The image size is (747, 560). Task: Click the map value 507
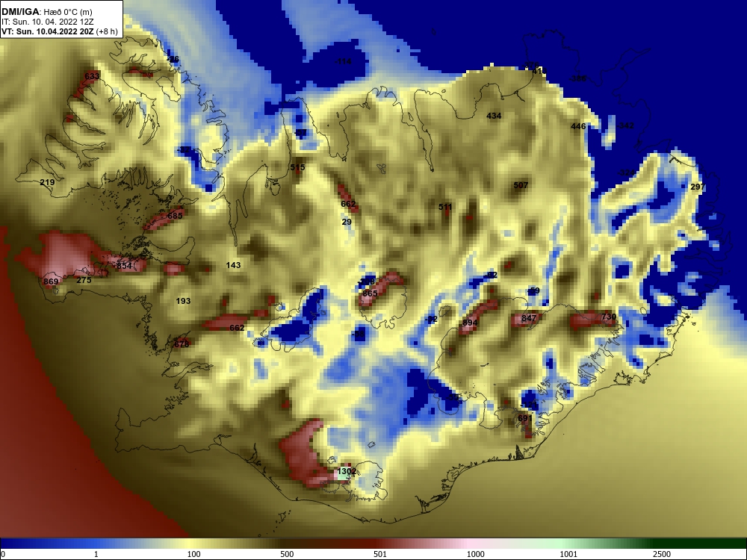(x=521, y=185)
